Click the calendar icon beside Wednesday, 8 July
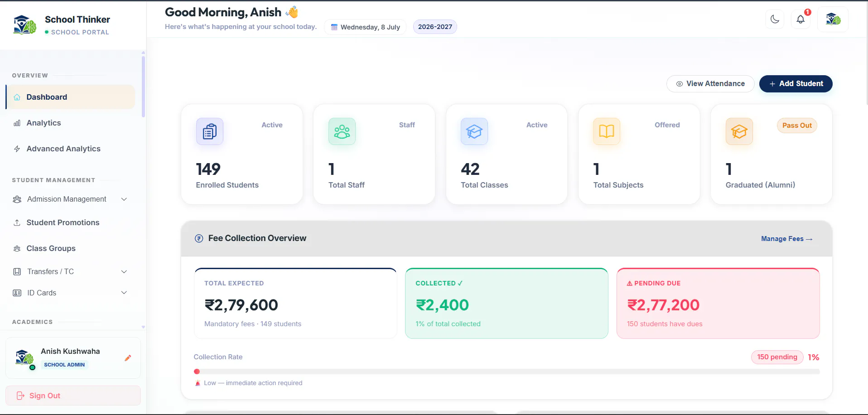The width and height of the screenshot is (868, 415). (334, 27)
